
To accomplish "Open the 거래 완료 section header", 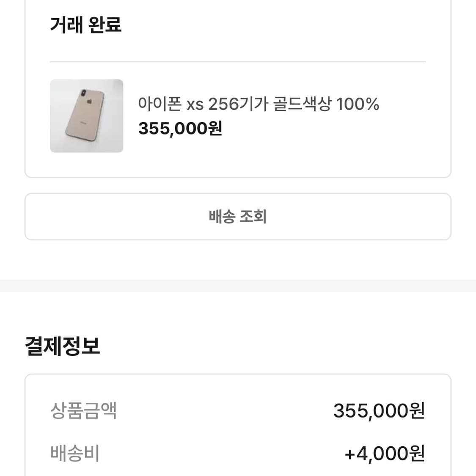I will pyautogui.click(x=86, y=25).
